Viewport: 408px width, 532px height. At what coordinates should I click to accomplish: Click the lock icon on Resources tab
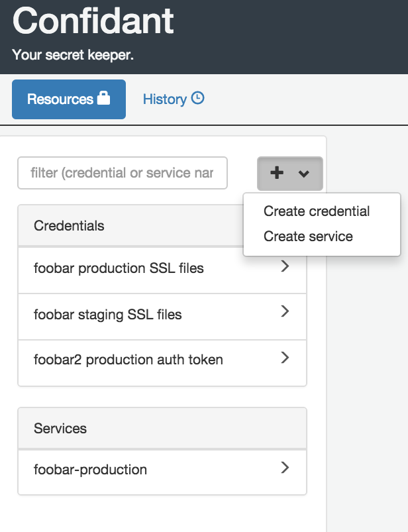(103, 98)
